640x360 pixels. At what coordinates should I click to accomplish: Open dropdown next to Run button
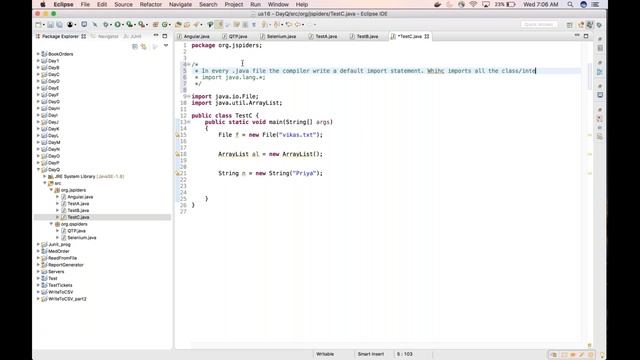coord(123,25)
